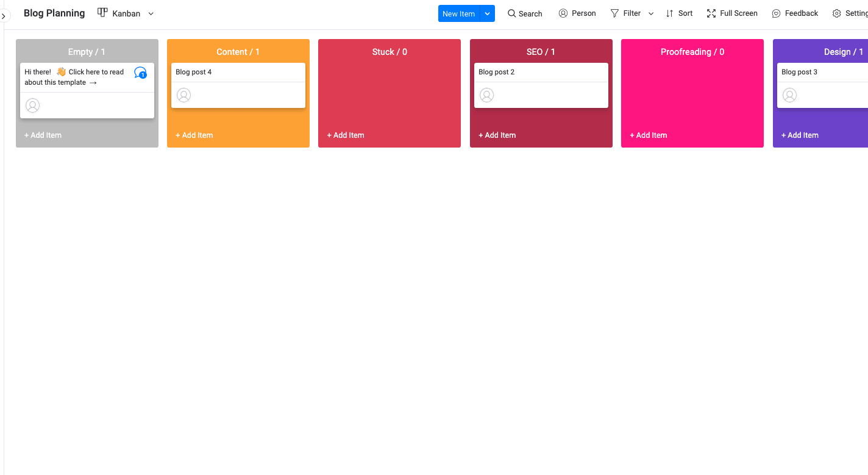This screenshot has width=868, height=475.
Task: Click the Sort label in toolbar
Action: pos(686,13)
